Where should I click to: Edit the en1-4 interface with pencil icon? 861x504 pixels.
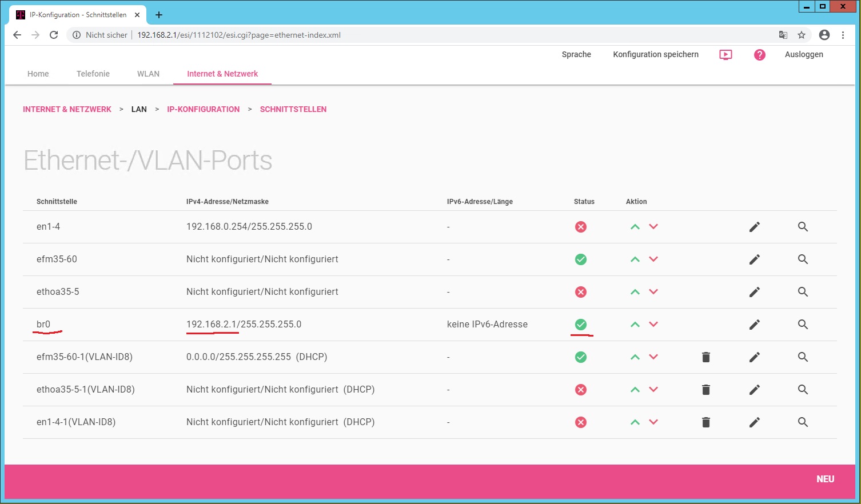755,227
